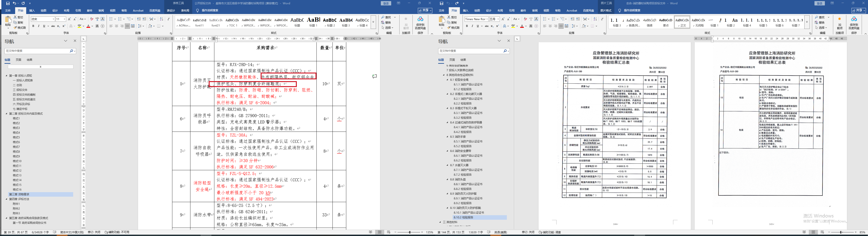Toggle Character Shading in left window ribbon
This screenshot has height=236, width=868.
pos(97,26)
